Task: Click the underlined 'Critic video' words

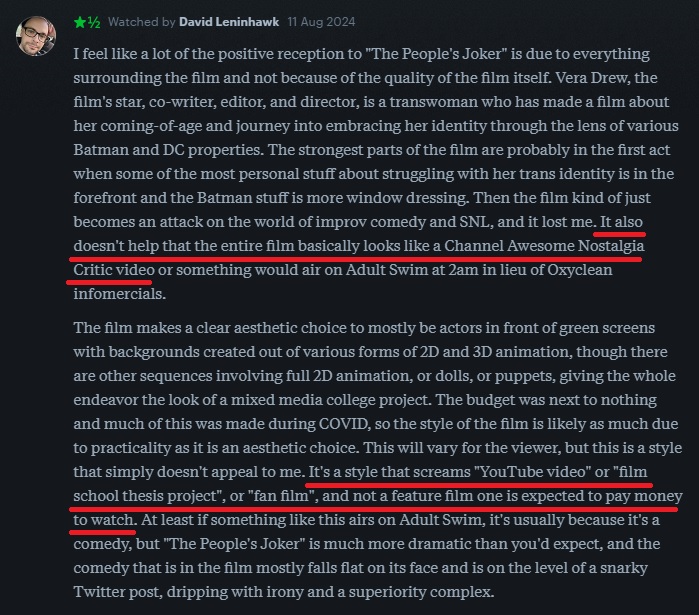Action: point(114,270)
